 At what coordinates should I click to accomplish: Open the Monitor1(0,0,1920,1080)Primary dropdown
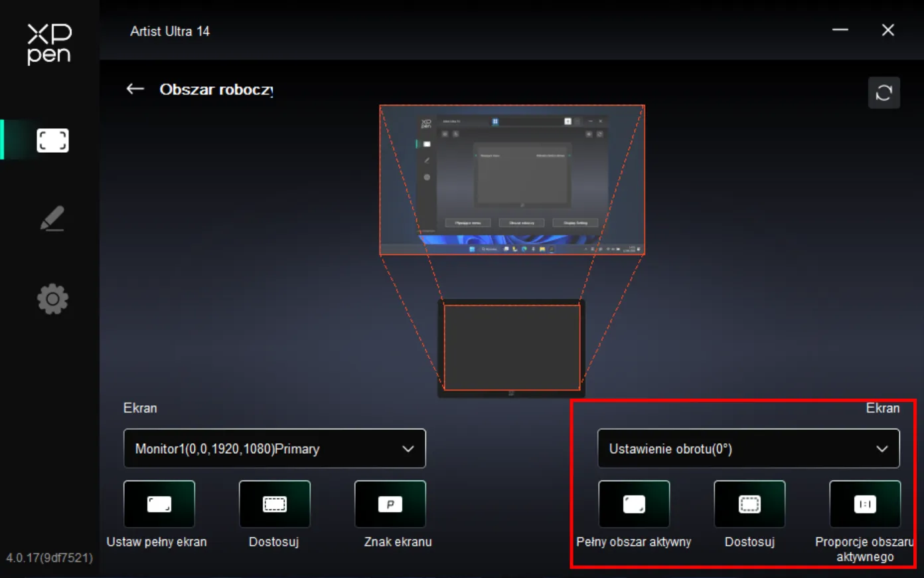click(275, 448)
